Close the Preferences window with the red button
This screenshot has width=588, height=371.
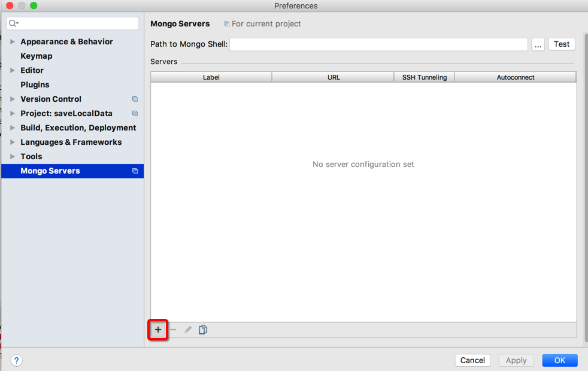[x=10, y=5]
